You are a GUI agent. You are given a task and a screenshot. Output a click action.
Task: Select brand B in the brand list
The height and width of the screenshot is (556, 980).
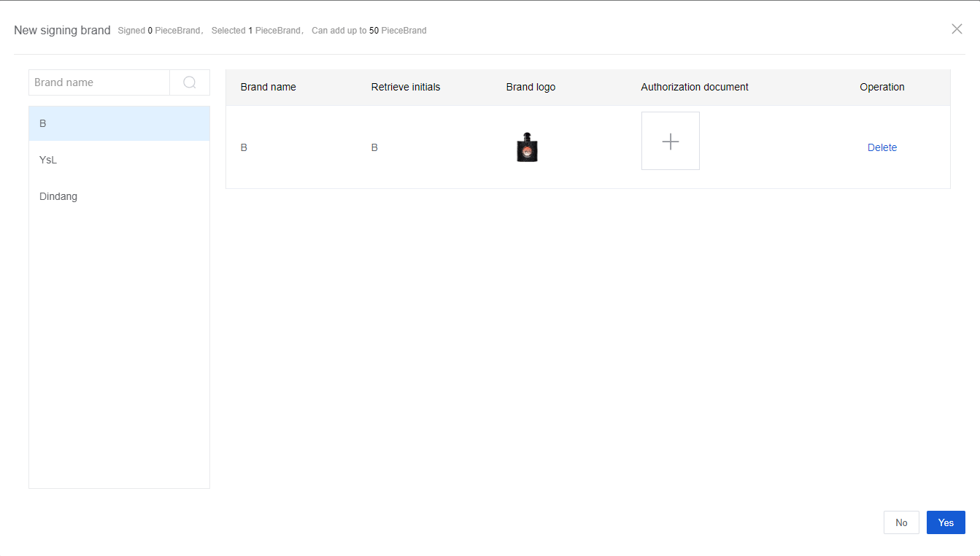(119, 123)
